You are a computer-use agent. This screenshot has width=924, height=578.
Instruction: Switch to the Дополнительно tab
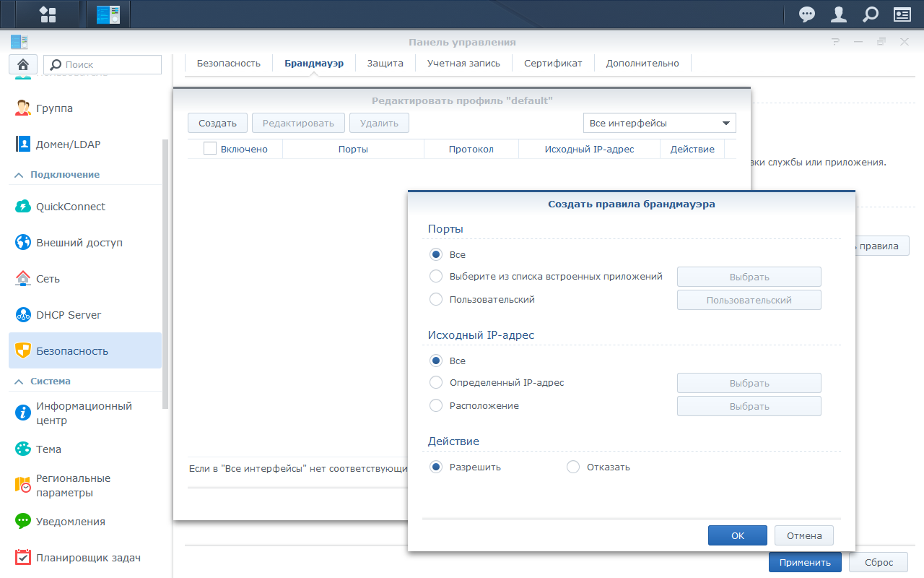point(642,63)
